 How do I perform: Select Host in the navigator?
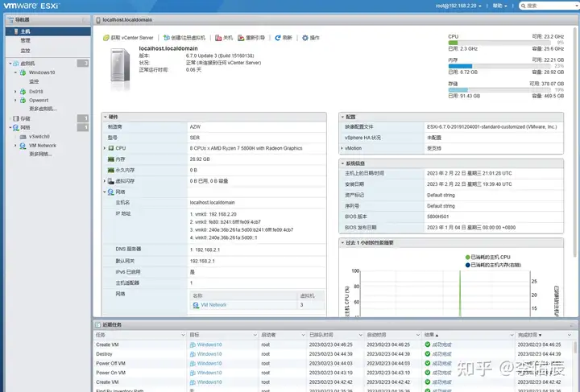point(48,31)
